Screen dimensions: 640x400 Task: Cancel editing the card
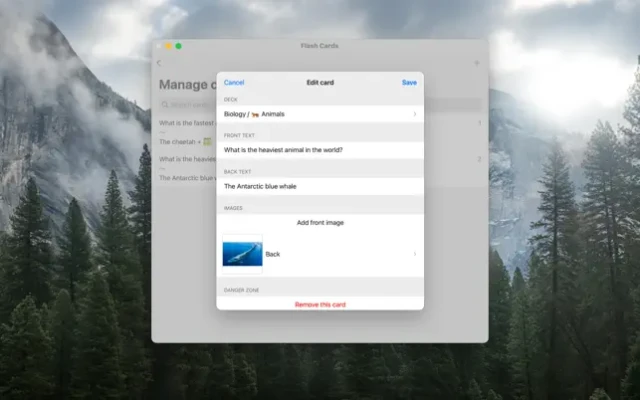234,82
